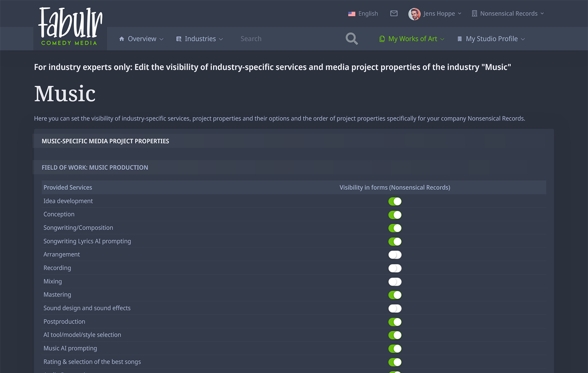Click the factory icon beside Industries

tap(178, 39)
